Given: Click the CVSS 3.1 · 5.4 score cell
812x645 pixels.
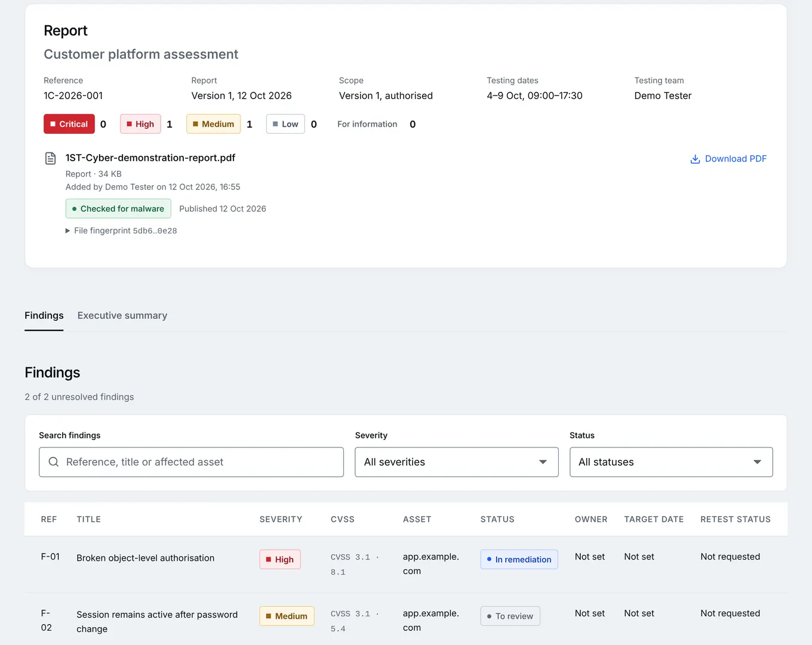Looking at the screenshot, I should pos(355,621).
